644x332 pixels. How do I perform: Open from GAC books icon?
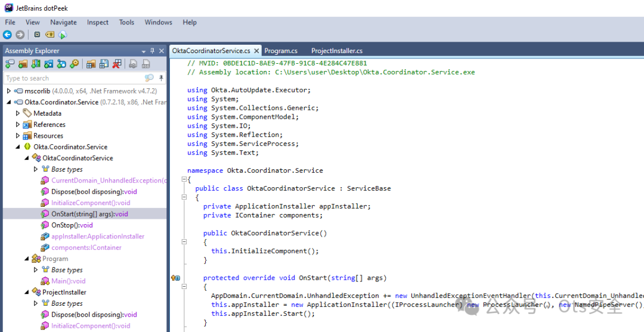click(x=36, y=64)
